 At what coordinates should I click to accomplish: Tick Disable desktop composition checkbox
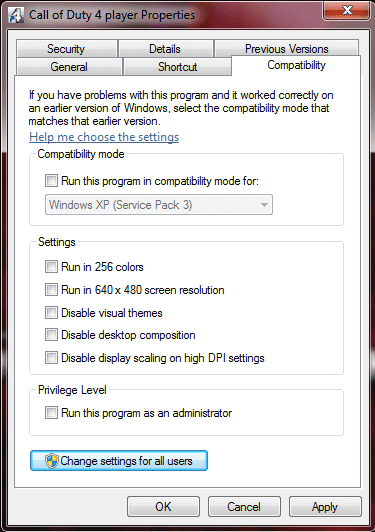pyautogui.click(x=51, y=335)
